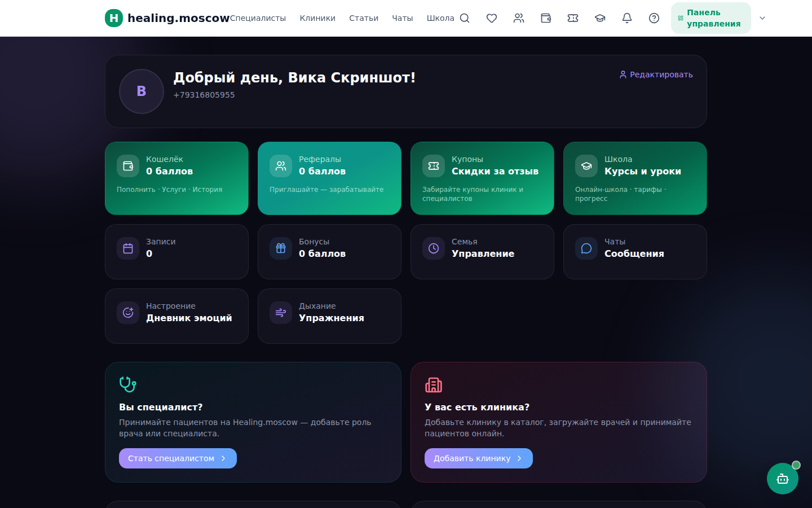The image size is (812, 508).
Task: Click ticket icon in Купоны card
Action: pyautogui.click(x=434, y=166)
